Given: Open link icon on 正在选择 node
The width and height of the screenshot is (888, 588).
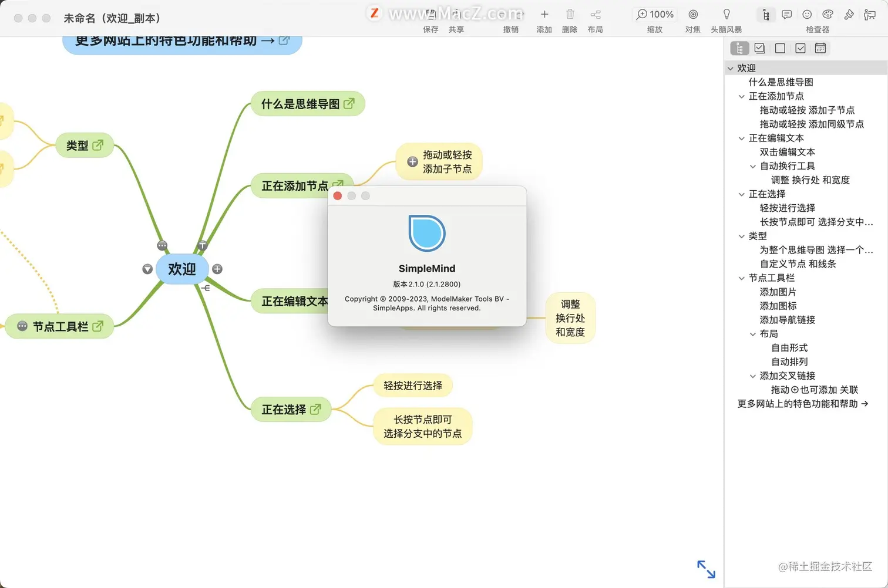Looking at the screenshot, I should coord(315,409).
